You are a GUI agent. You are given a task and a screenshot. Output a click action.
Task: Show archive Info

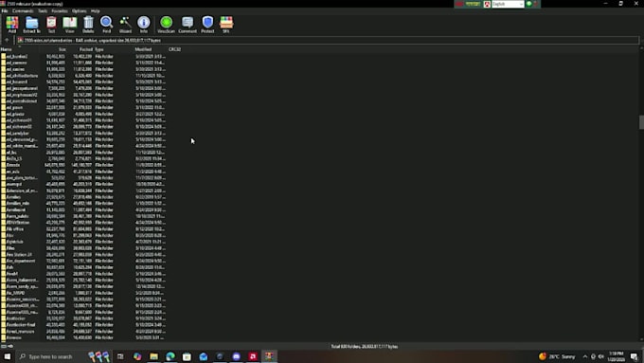(144, 25)
